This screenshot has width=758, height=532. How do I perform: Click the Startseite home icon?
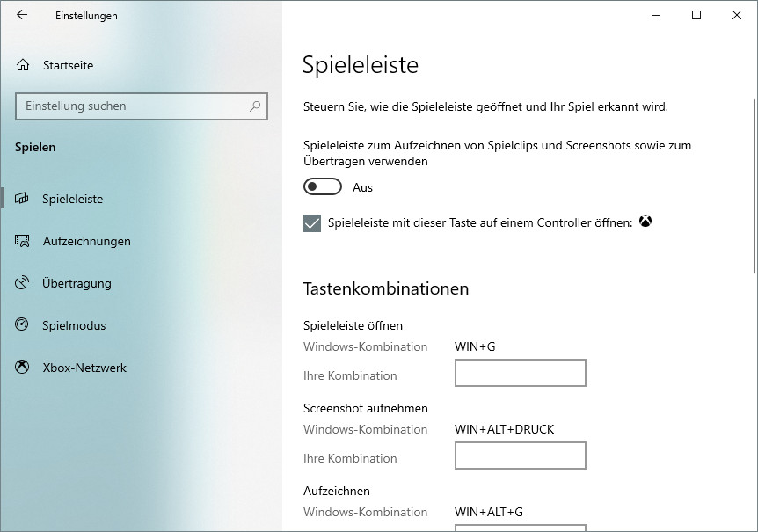[x=24, y=65]
